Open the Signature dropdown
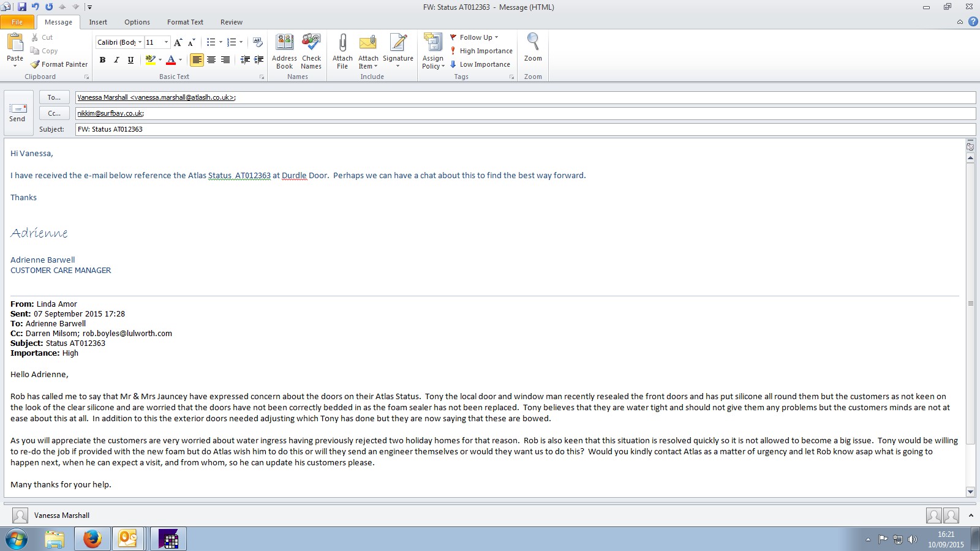This screenshot has width=980, height=551. [398, 51]
